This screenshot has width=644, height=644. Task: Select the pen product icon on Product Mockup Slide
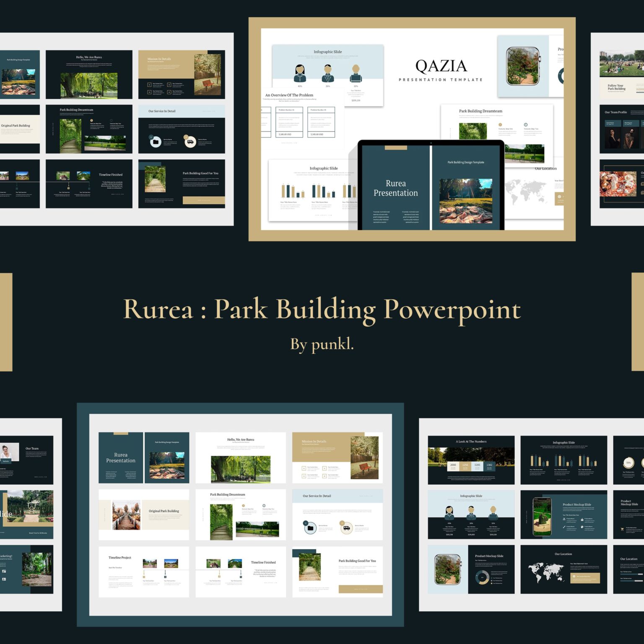click(x=564, y=527)
